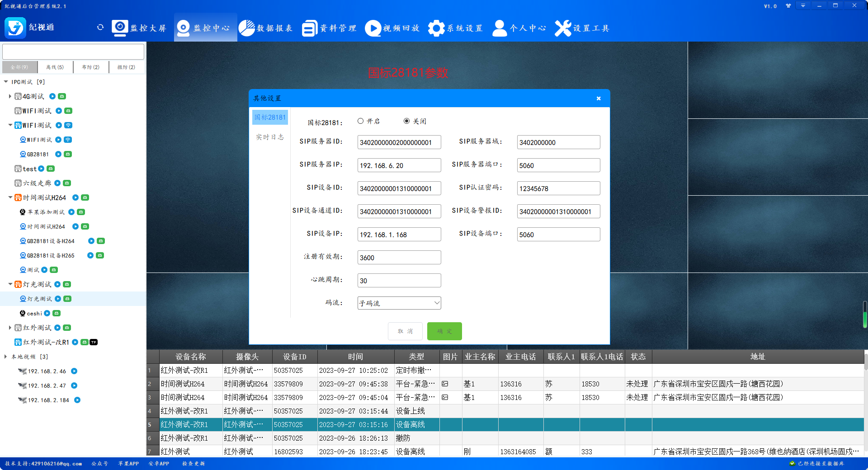Viewport: 868px width, 470px height.
Task: Expand the 本地视频 [3] group
Action: (x=6, y=357)
